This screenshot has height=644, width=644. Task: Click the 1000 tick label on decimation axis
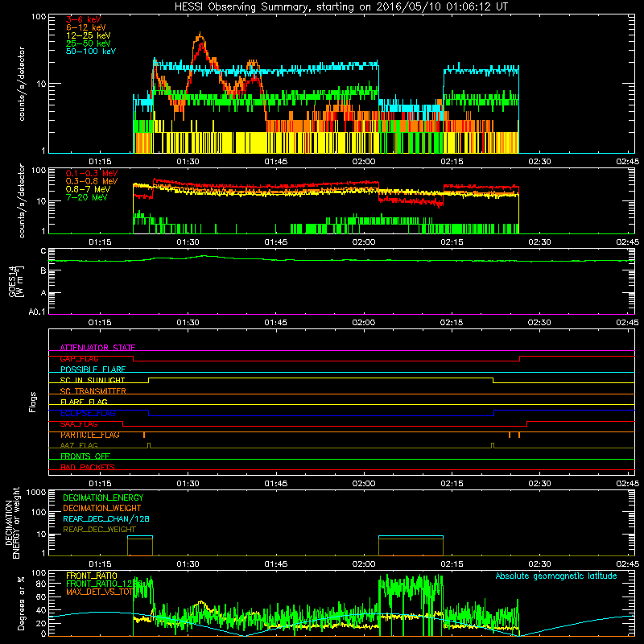(36, 492)
